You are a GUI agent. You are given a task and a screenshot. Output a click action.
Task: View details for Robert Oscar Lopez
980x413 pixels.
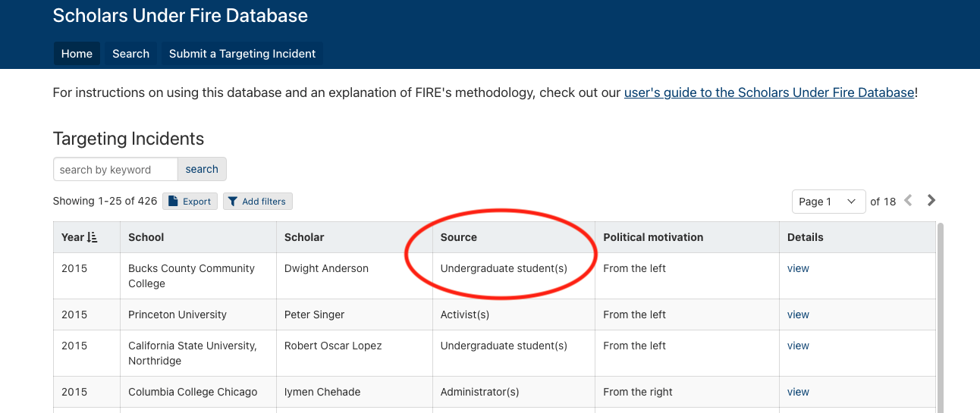point(798,346)
